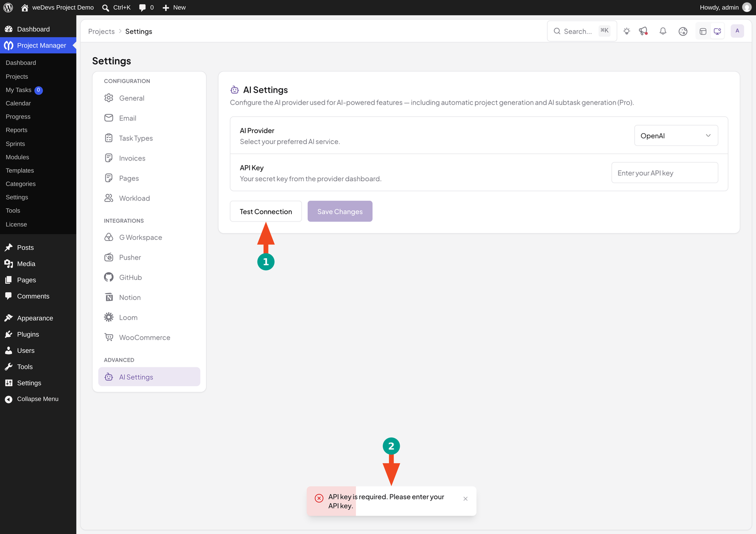The height and width of the screenshot is (534, 756).
Task: Open Calendar submenu
Action: (18, 103)
